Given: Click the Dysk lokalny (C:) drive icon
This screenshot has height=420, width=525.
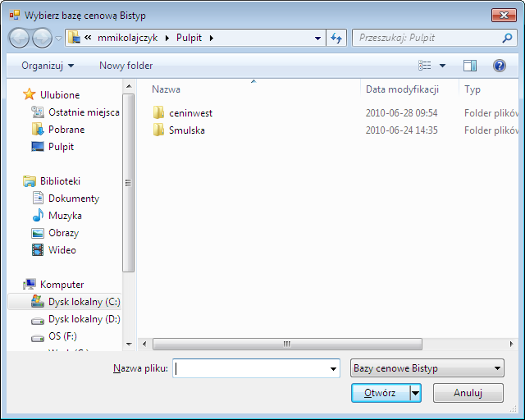Looking at the screenshot, I should [38, 301].
